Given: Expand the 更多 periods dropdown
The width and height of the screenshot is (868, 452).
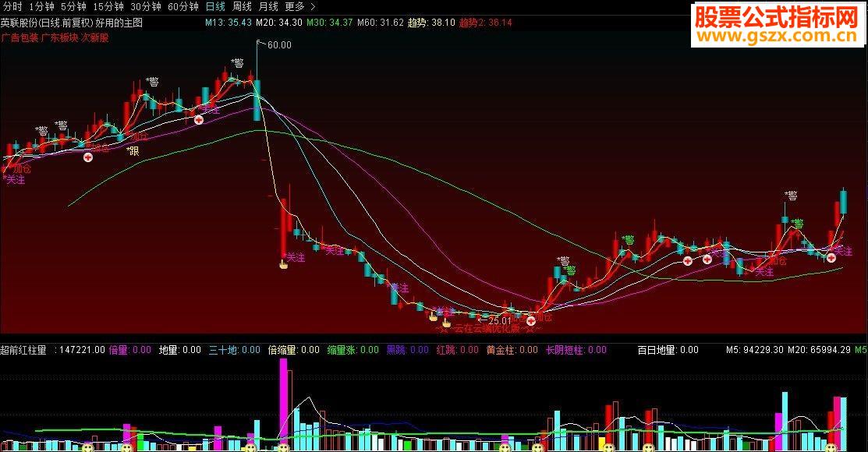Looking at the screenshot, I should pos(300,7).
